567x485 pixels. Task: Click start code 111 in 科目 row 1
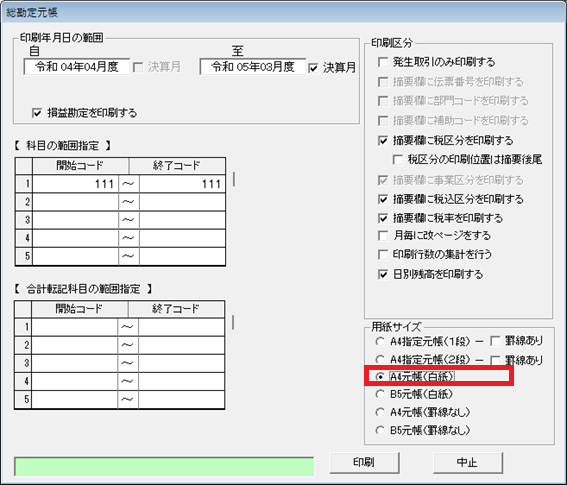tap(76, 184)
